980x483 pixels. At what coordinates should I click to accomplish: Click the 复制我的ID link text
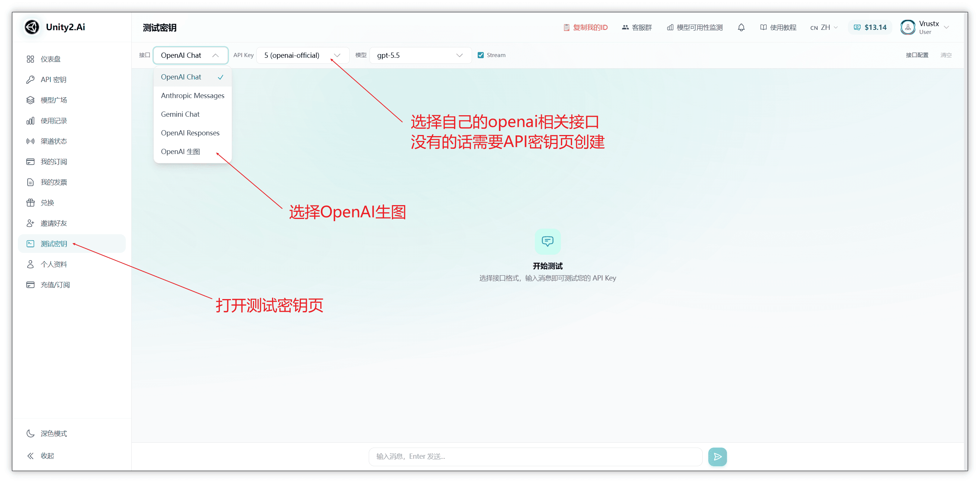click(x=590, y=27)
